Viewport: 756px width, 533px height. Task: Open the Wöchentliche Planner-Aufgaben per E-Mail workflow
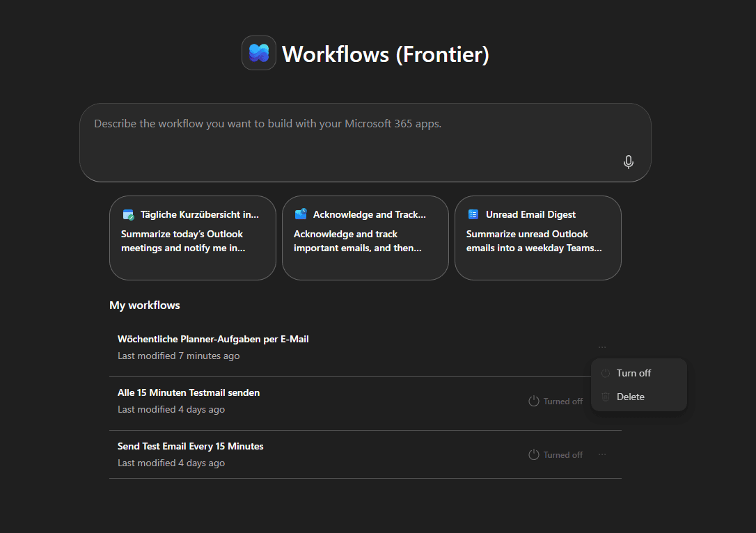pyautogui.click(x=213, y=340)
